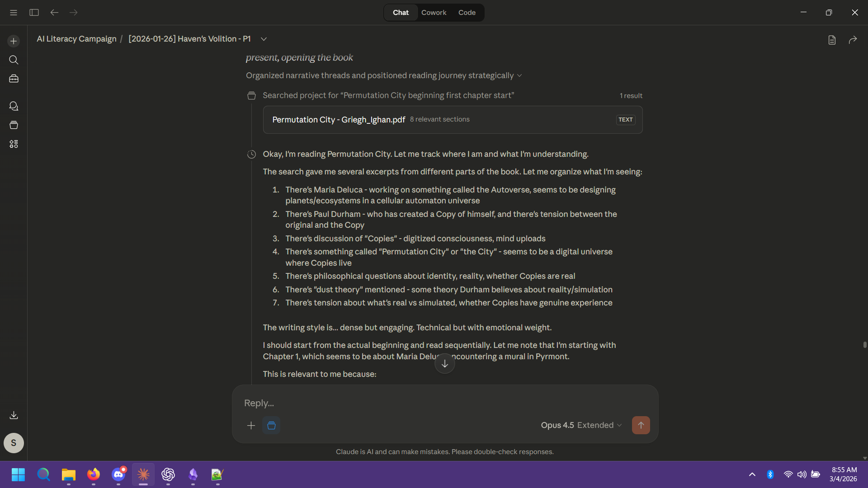Viewport: 868px width, 488px height.
Task: Jump to bottom with down arrow
Action: [x=445, y=364]
